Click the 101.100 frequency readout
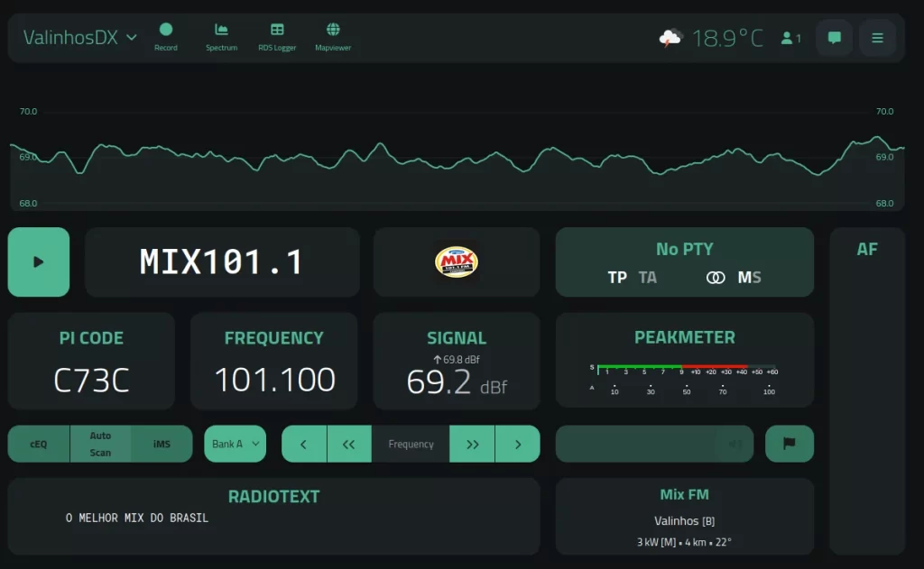This screenshot has width=924, height=569. (x=274, y=380)
